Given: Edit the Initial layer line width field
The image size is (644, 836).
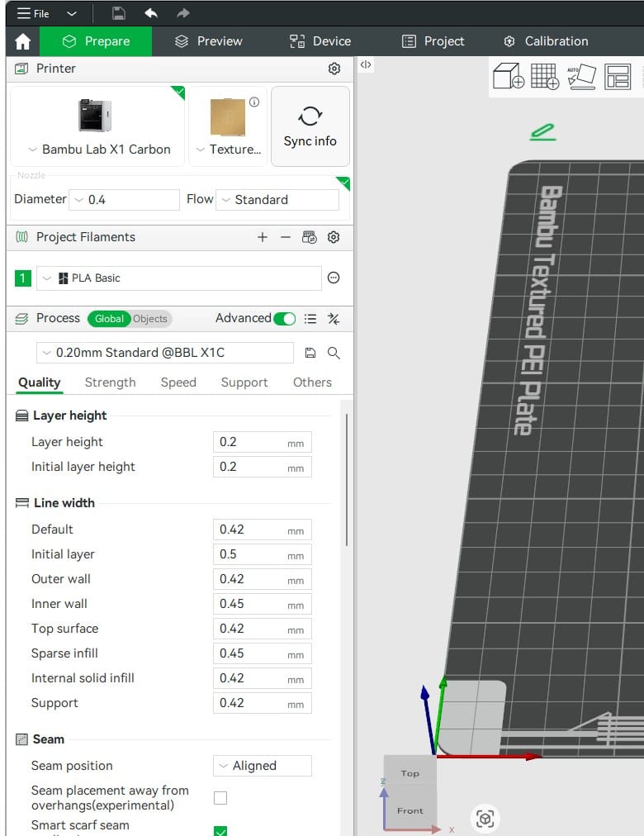Looking at the screenshot, I should [x=262, y=554].
